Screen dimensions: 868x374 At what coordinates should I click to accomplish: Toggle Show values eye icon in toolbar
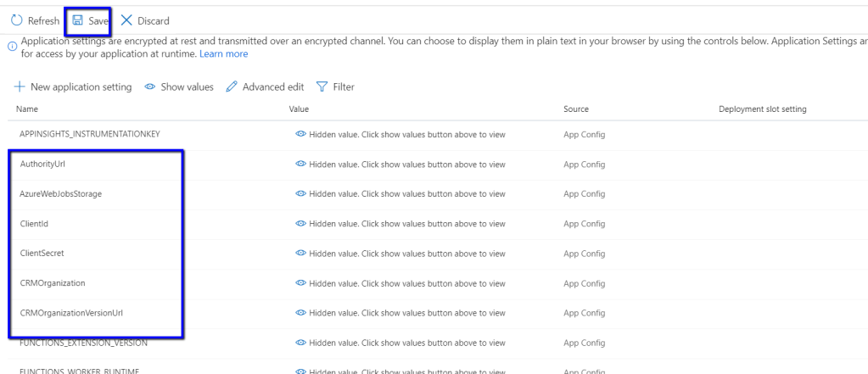coord(150,87)
